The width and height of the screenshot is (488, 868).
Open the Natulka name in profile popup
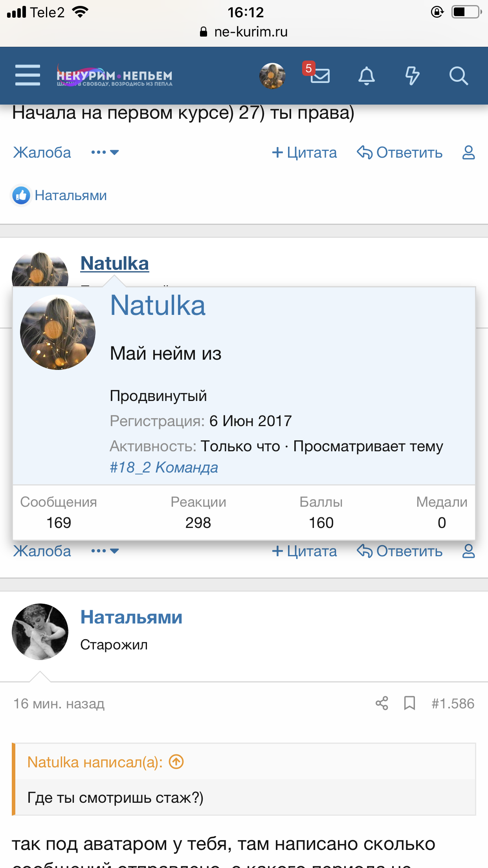(x=158, y=305)
